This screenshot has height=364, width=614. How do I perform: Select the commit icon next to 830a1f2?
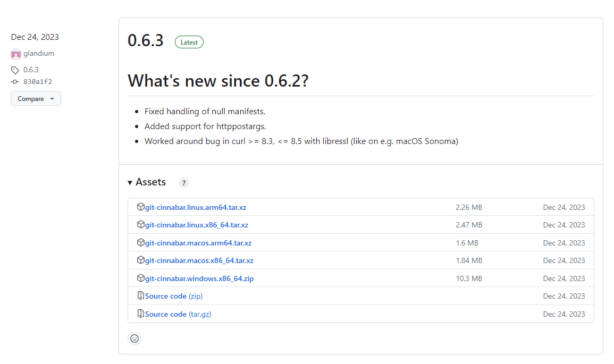(15, 81)
